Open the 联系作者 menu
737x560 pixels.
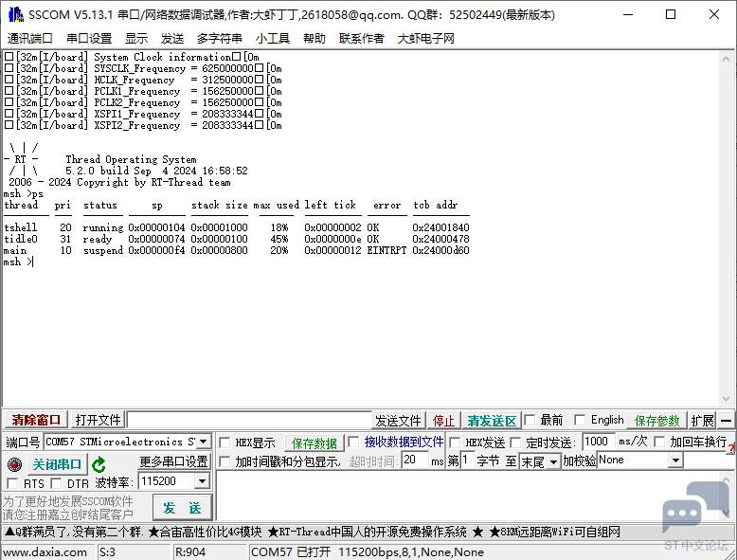tap(362, 39)
